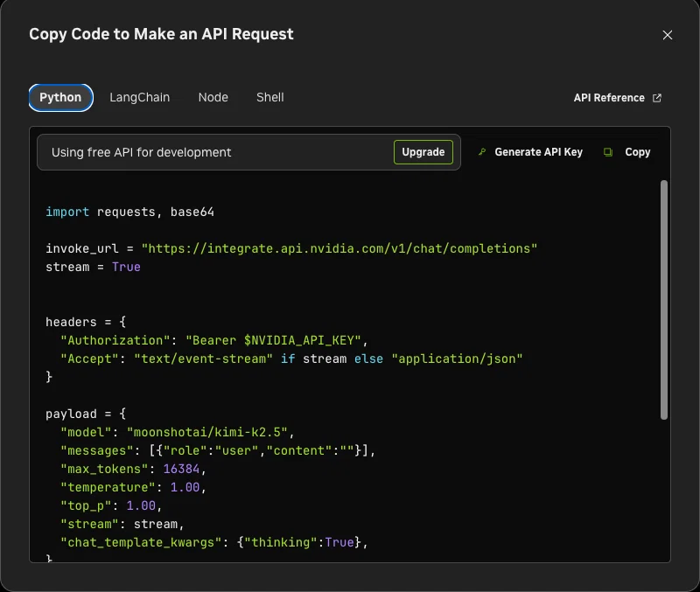Screen dimensions: 700x592
Task: Close the API request dialog
Action: pyautogui.click(x=668, y=35)
